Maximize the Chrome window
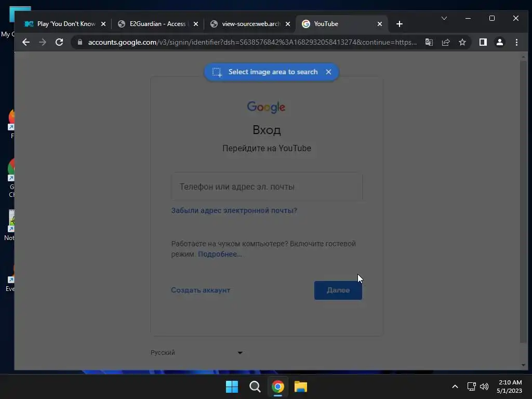Viewport: 532px width, 399px height. click(x=492, y=18)
